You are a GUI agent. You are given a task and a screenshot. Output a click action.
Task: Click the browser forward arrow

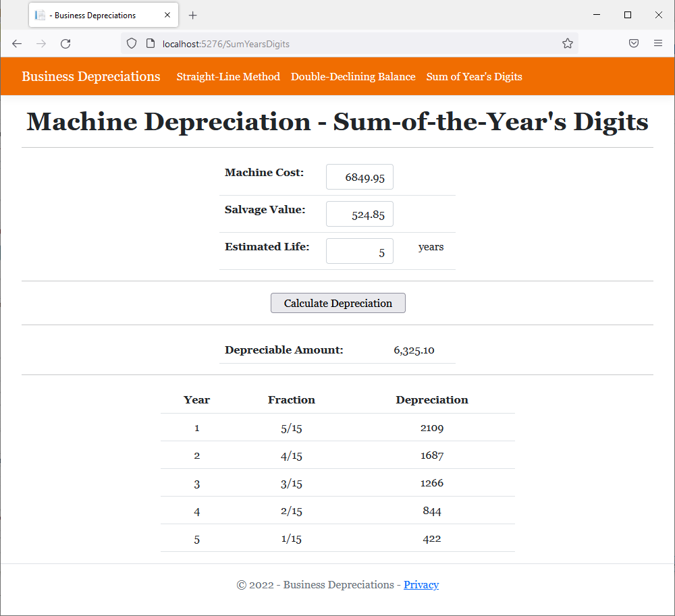pos(41,43)
